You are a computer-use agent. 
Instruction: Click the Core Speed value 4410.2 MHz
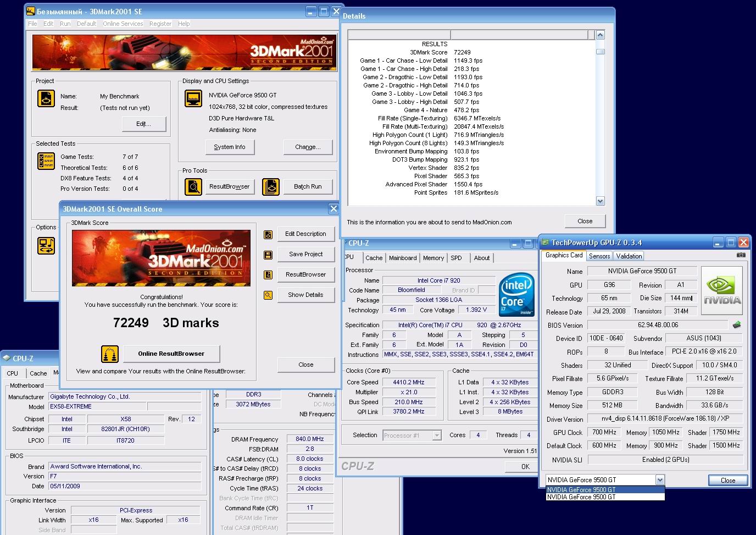coord(408,382)
